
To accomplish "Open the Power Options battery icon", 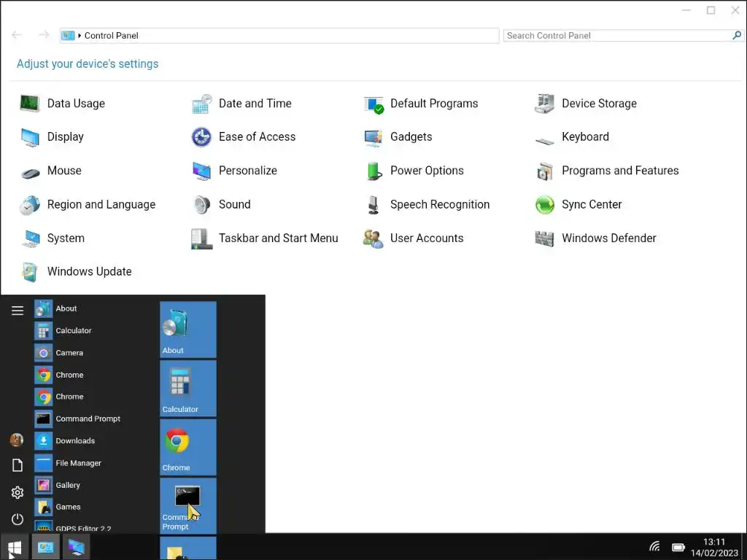I will (x=374, y=171).
